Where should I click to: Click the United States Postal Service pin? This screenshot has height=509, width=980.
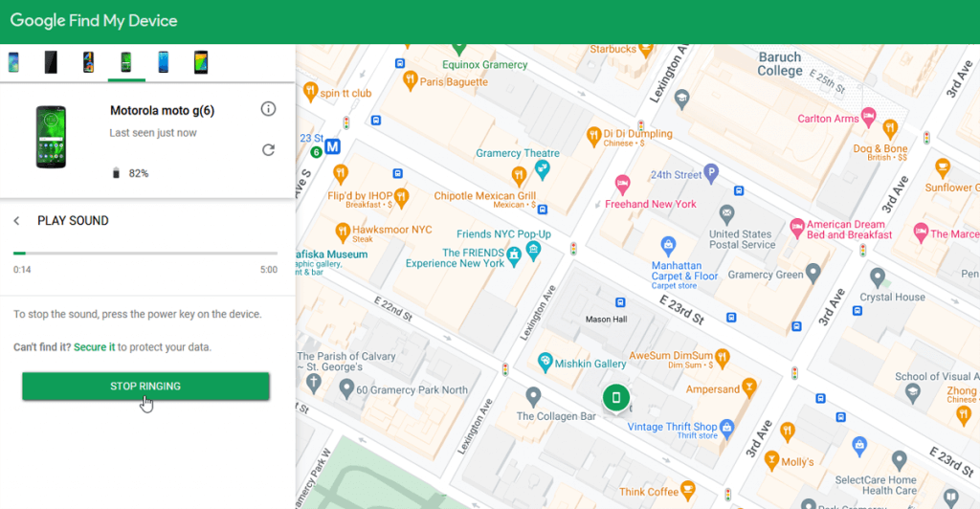(727, 212)
